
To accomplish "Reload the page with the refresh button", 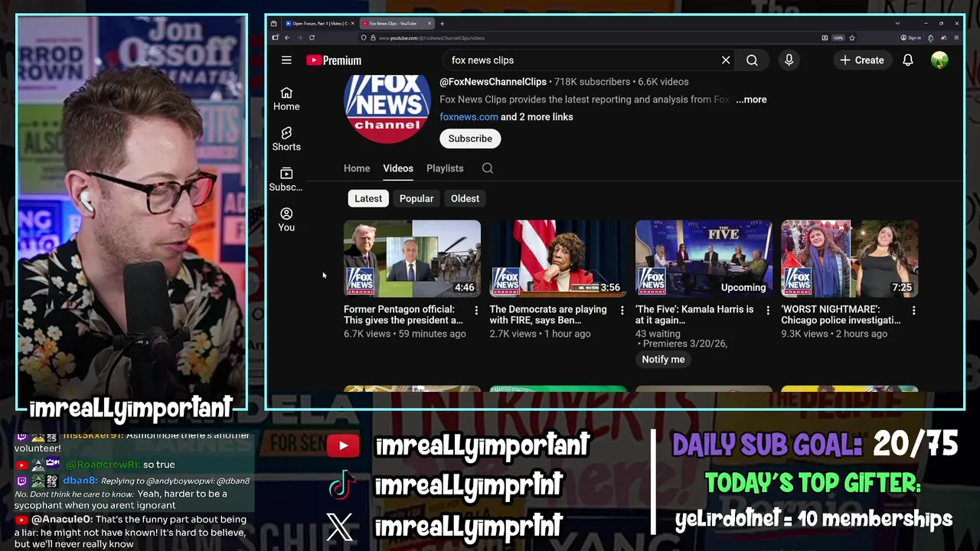I will tap(312, 37).
